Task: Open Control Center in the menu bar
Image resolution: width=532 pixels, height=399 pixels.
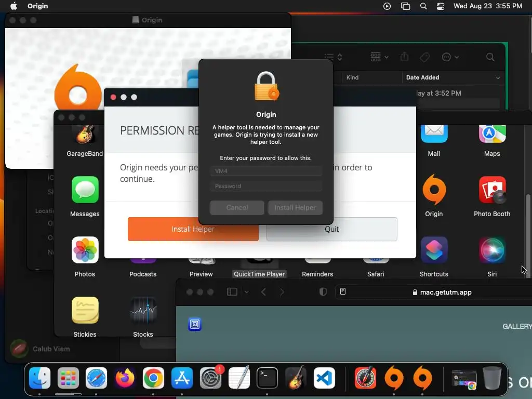Action: [441, 6]
